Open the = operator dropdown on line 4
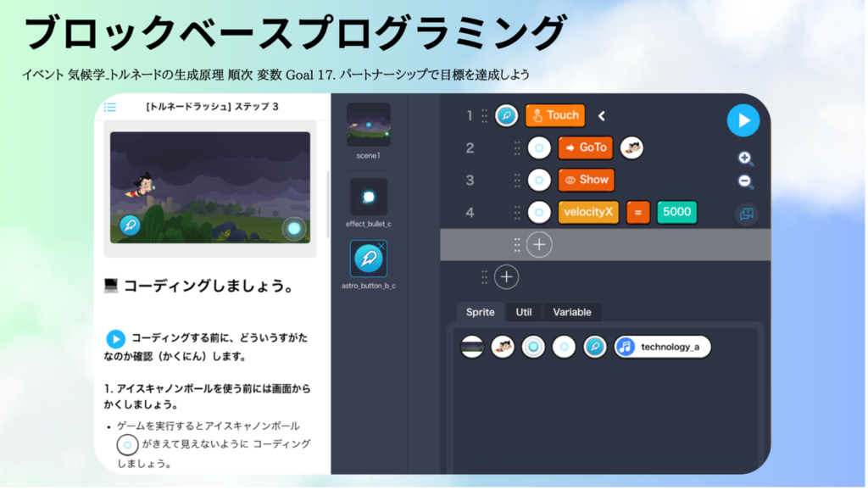 pos(637,212)
